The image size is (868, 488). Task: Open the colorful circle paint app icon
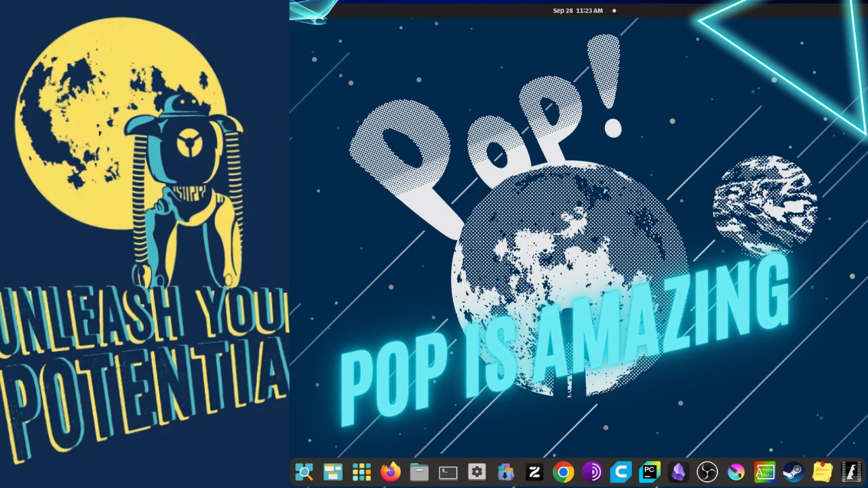(x=736, y=472)
